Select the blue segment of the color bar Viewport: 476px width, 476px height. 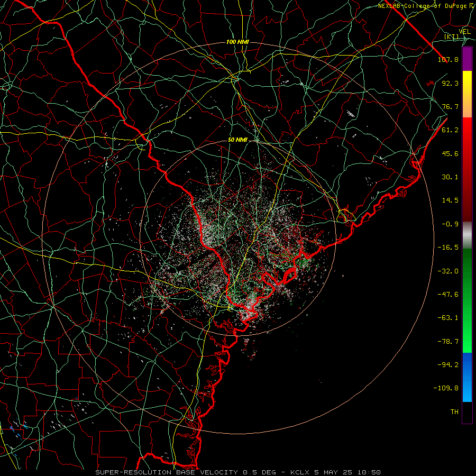pyautogui.click(x=467, y=377)
